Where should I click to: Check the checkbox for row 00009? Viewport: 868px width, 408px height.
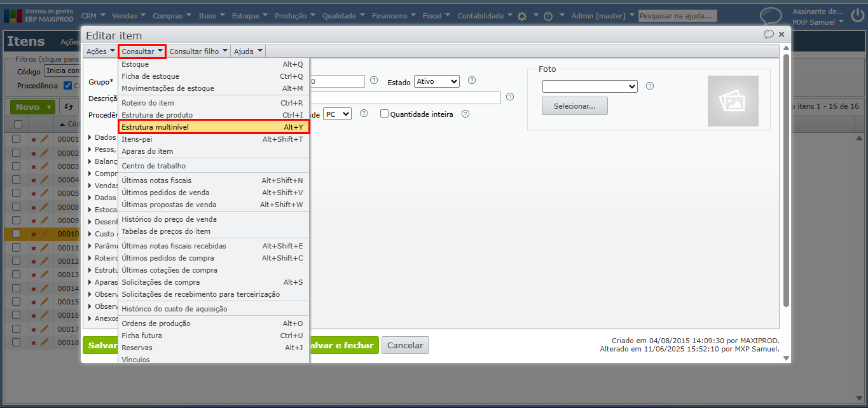[x=17, y=220]
